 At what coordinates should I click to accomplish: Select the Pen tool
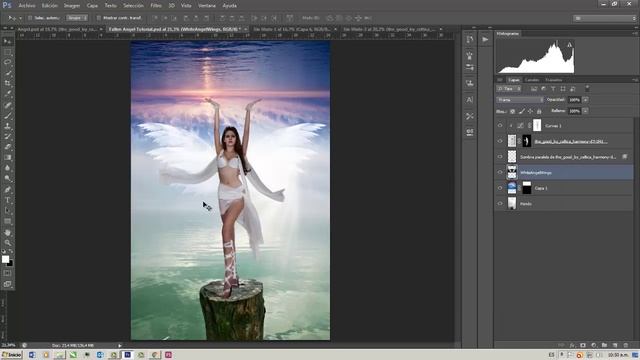pos(7,189)
